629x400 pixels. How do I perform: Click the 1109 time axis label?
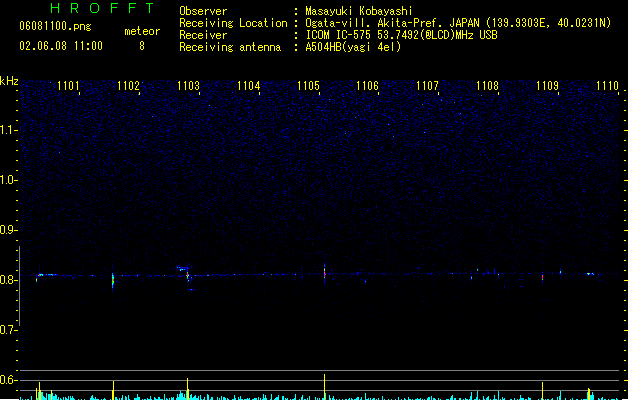point(547,86)
